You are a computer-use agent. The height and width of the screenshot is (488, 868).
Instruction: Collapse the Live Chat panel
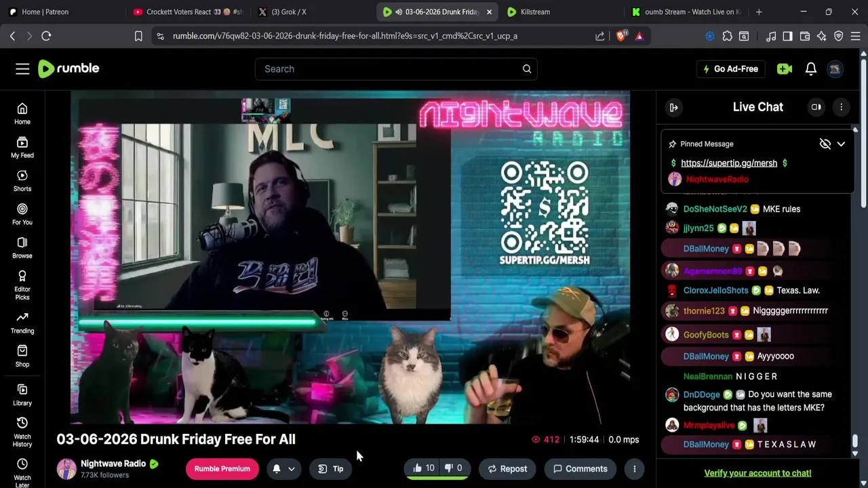pos(673,107)
